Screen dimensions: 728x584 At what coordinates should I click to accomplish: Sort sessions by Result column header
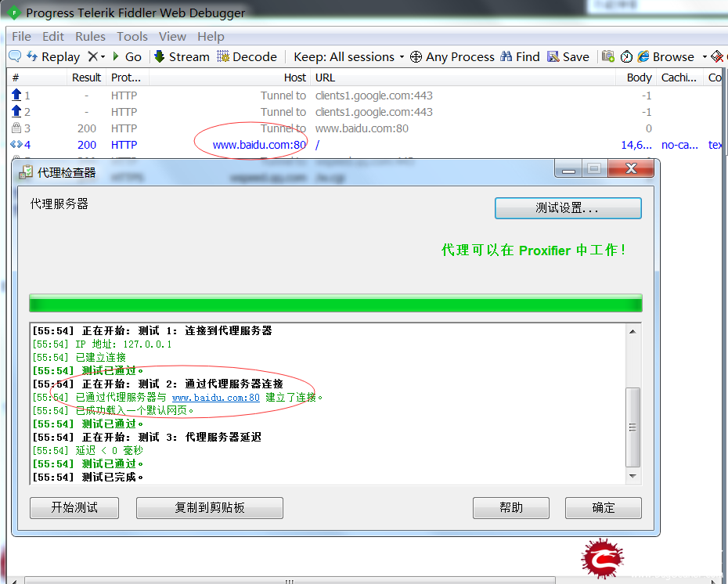(86, 78)
